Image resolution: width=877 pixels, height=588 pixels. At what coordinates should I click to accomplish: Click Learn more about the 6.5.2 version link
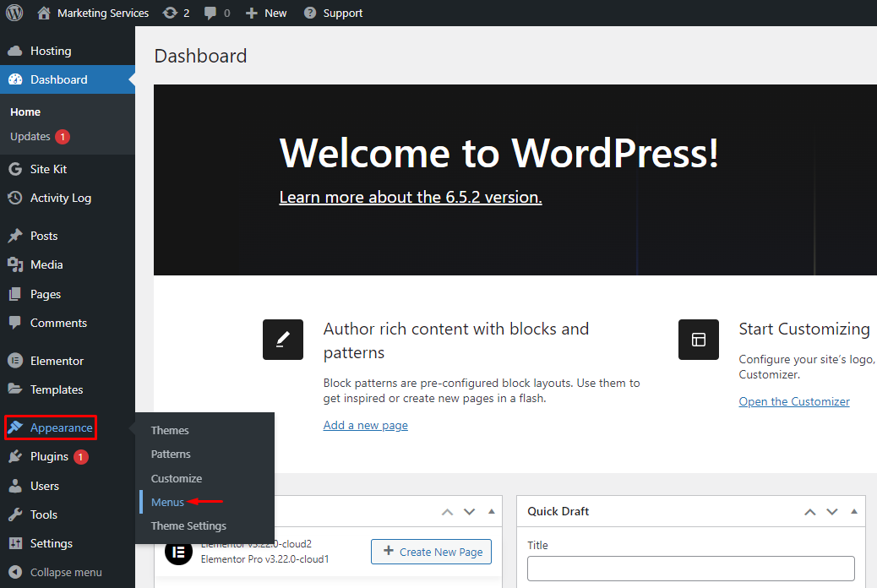click(411, 197)
